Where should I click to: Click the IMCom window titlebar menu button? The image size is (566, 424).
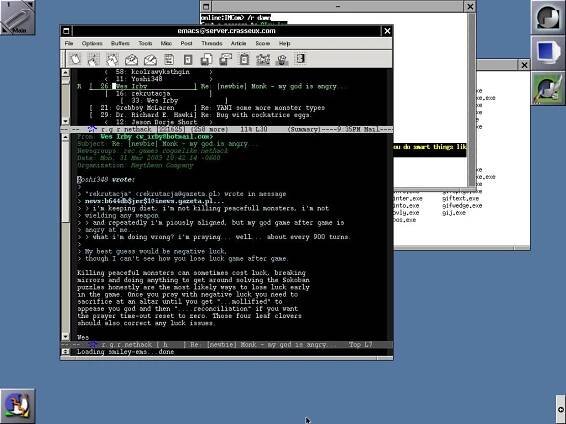click(206, 6)
